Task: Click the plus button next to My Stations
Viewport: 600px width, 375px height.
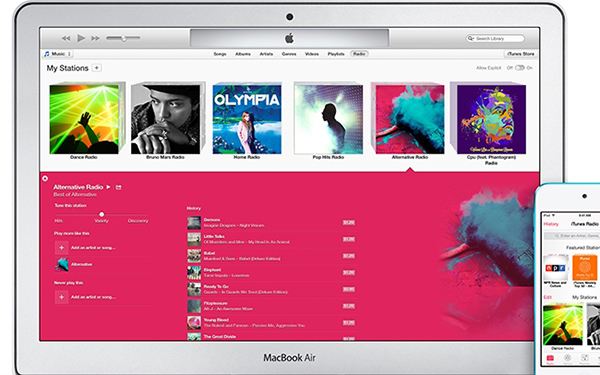Action: [97, 68]
